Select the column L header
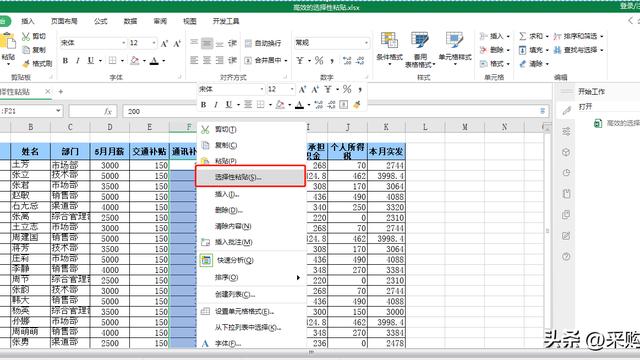The height and width of the screenshot is (360, 640). [425, 127]
